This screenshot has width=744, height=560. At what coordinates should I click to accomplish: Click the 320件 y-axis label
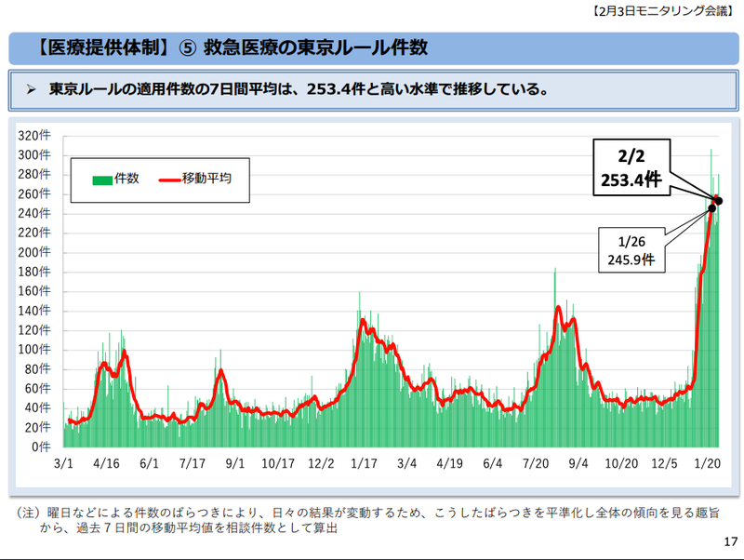coord(34,136)
